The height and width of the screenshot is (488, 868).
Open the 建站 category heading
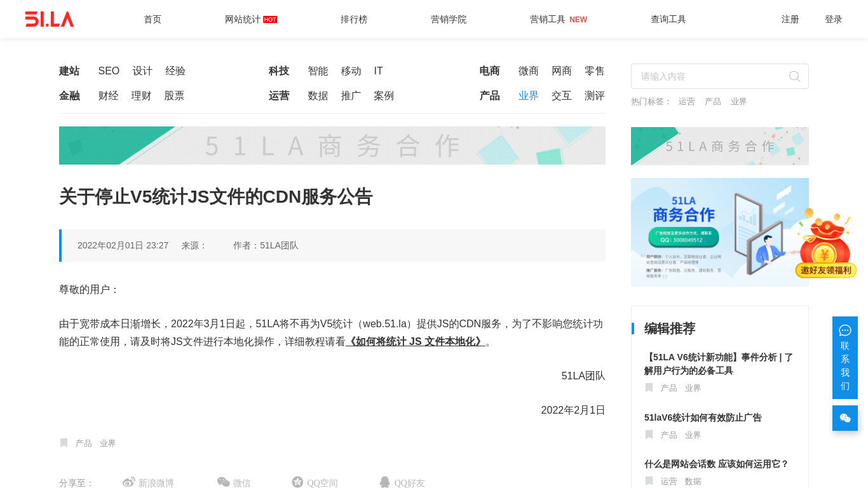click(x=69, y=71)
